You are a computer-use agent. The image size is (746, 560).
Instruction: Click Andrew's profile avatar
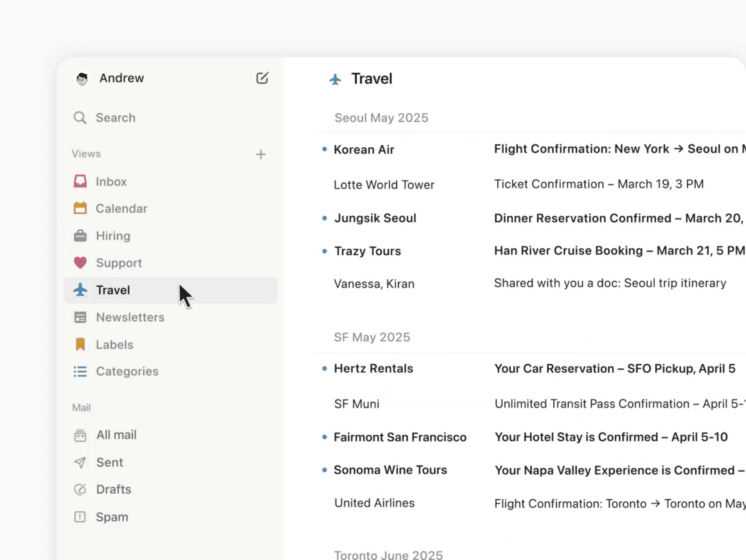(x=82, y=79)
